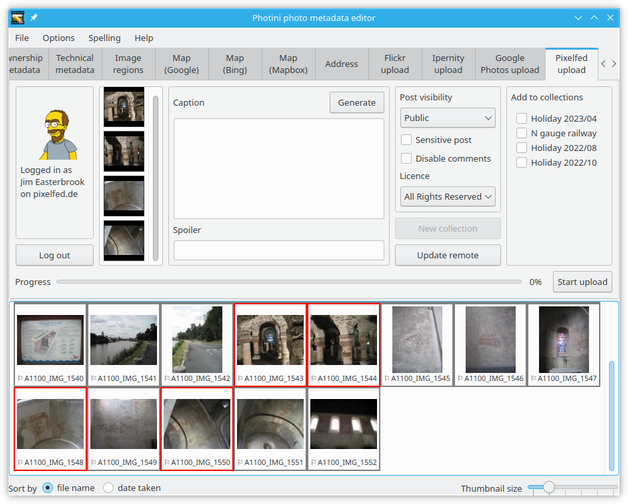The image size is (628, 504).
Task: Select thumbnail A1100_IMG_1552
Action: tap(344, 429)
